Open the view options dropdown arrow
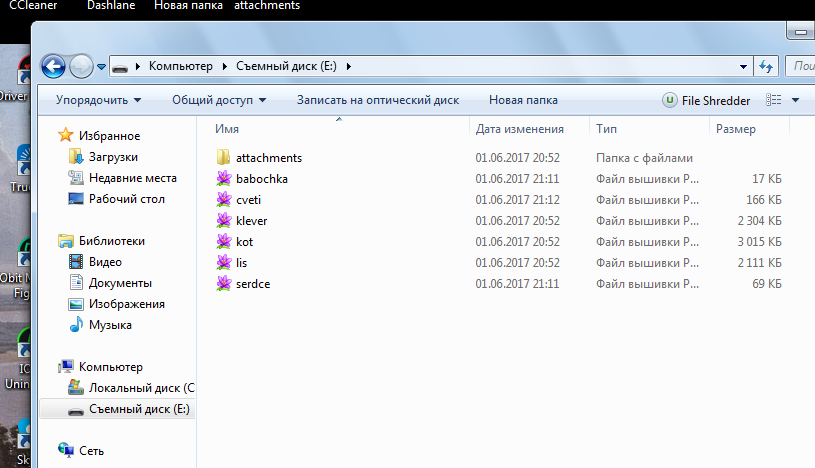The image size is (815, 468). [795, 100]
